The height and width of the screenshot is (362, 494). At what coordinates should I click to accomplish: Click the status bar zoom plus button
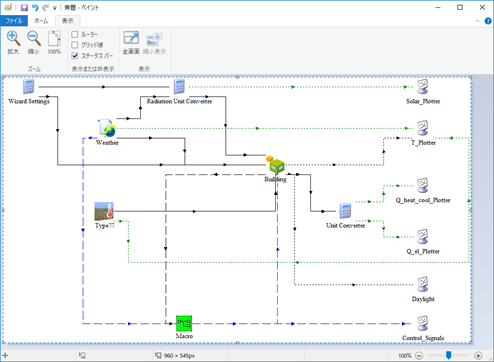(478, 356)
